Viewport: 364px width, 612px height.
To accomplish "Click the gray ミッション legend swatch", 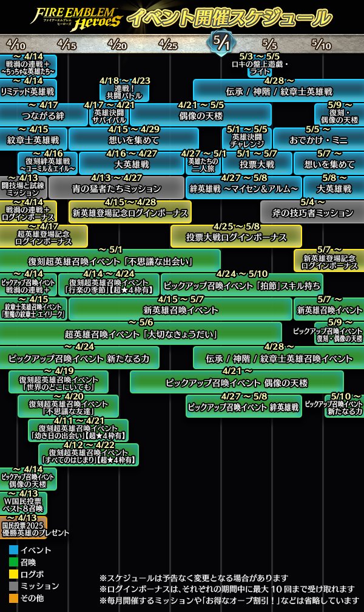I will pos(14,586).
